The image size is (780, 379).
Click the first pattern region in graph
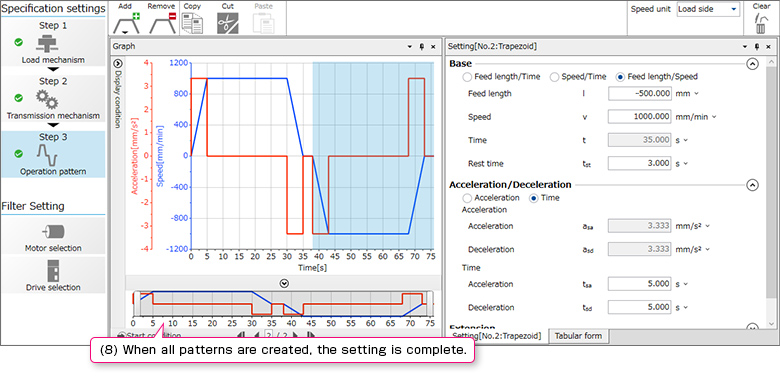coord(252,155)
